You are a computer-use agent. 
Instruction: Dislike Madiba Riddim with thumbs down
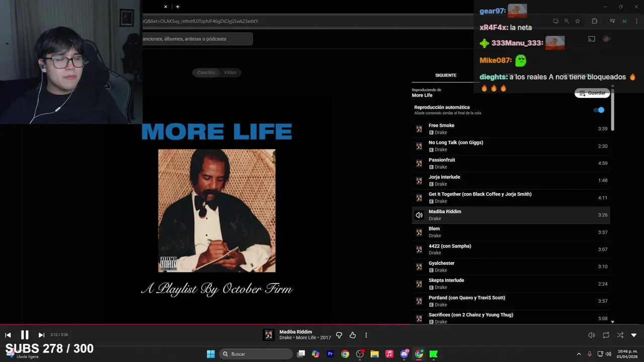click(339, 335)
